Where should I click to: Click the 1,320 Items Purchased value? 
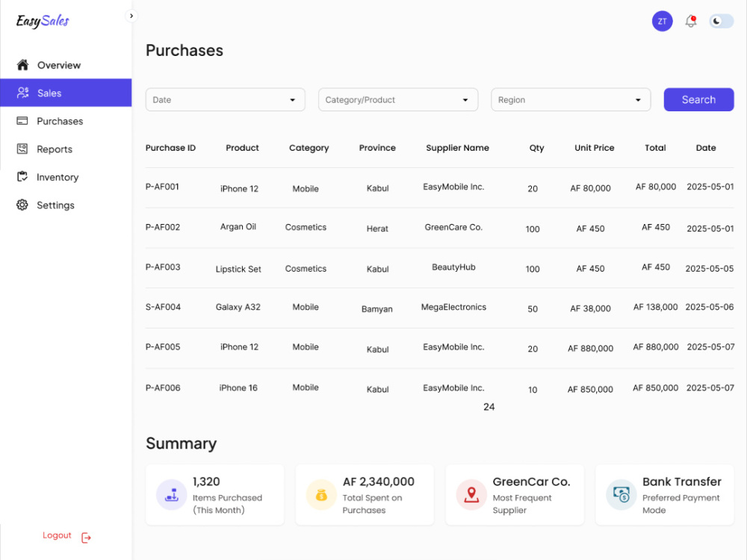click(x=206, y=482)
